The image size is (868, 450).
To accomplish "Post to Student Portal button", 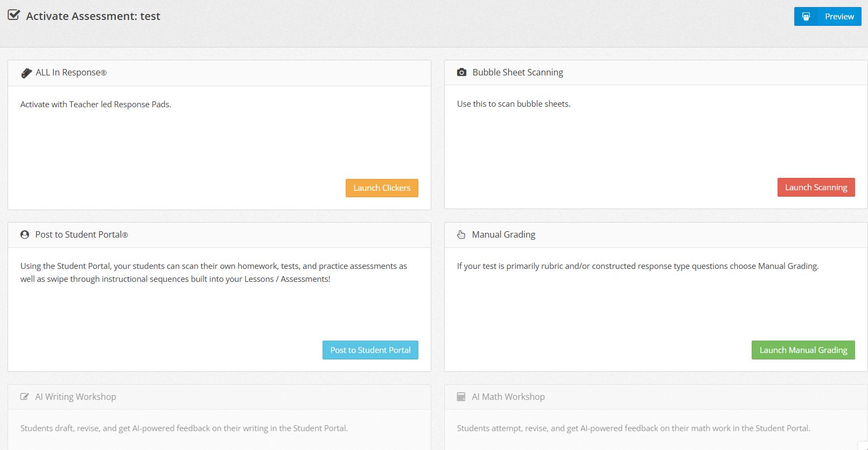I will tap(370, 350).
